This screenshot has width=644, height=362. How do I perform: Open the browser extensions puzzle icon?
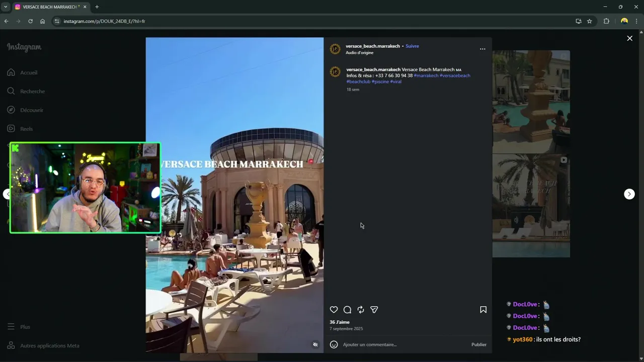point(606,21)
